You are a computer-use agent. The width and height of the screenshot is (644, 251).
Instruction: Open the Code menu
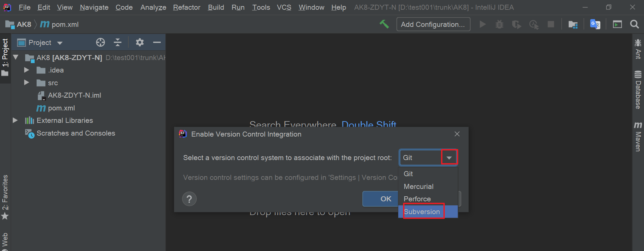(x=124, y=7)
